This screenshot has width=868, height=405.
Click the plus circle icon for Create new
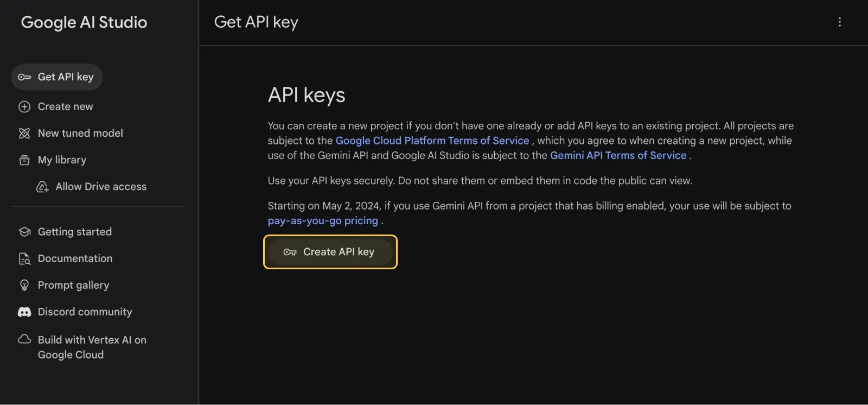[x=24, y=107]
